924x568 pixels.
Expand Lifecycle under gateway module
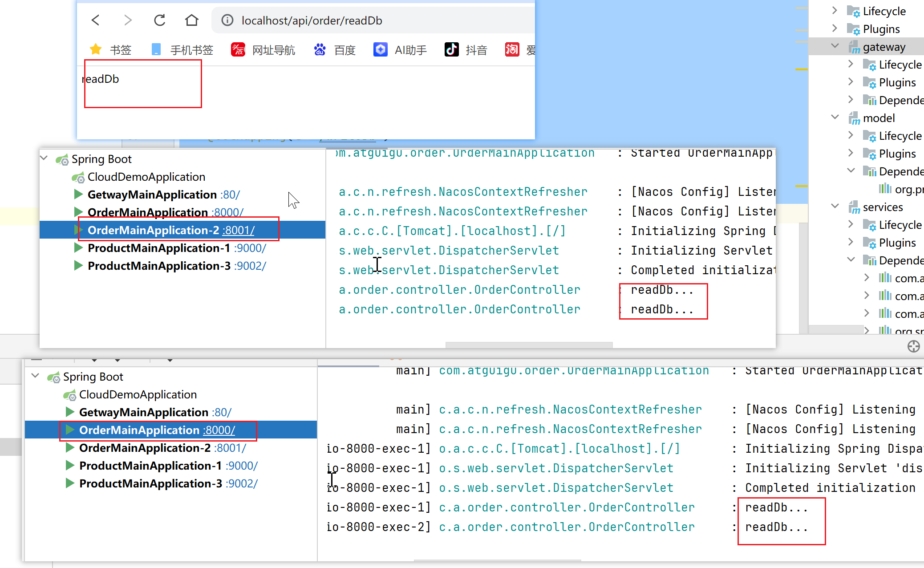pos(851,64)
